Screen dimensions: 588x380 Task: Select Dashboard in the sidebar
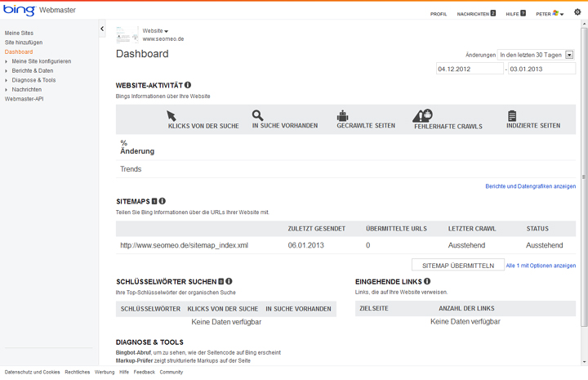(18, 51)
